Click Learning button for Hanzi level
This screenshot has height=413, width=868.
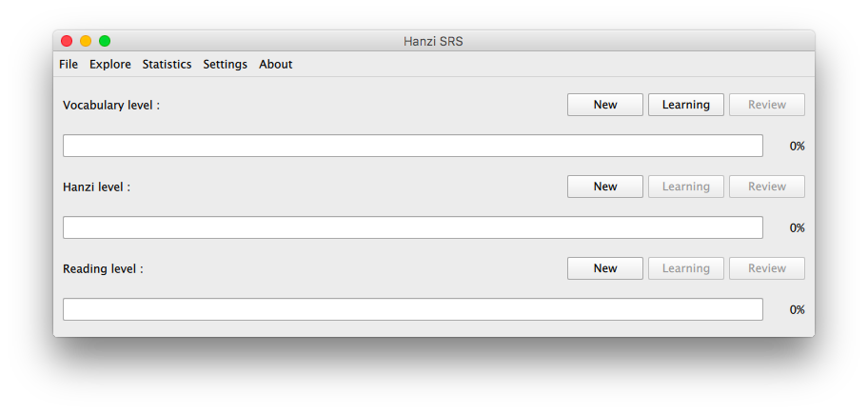[x=686, y=187]
